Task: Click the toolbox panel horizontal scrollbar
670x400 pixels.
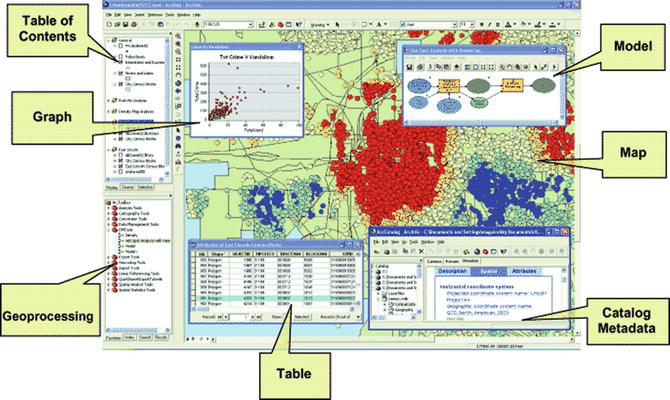Action: pos(138,330)
